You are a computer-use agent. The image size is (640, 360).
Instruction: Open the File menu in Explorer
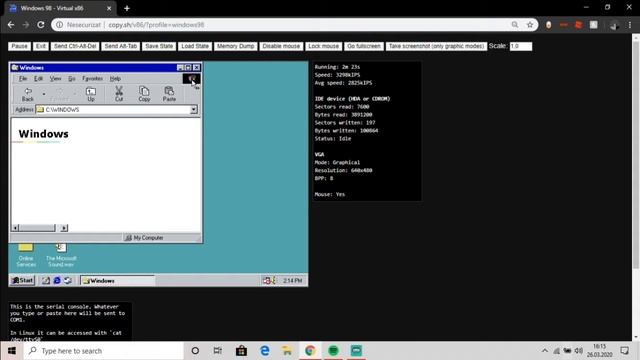pyautogui.click(x=23, y=78)
